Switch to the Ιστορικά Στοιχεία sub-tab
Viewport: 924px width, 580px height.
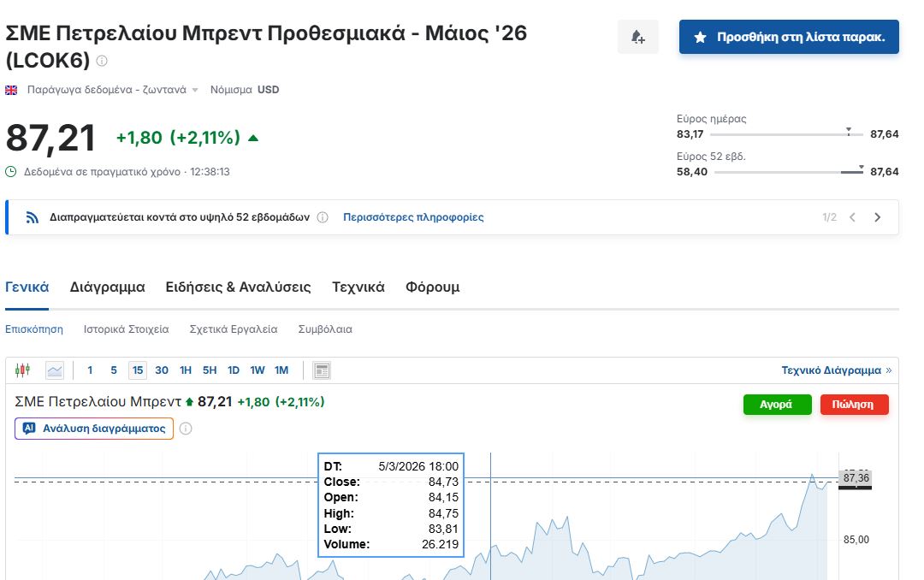click(126, 329)
